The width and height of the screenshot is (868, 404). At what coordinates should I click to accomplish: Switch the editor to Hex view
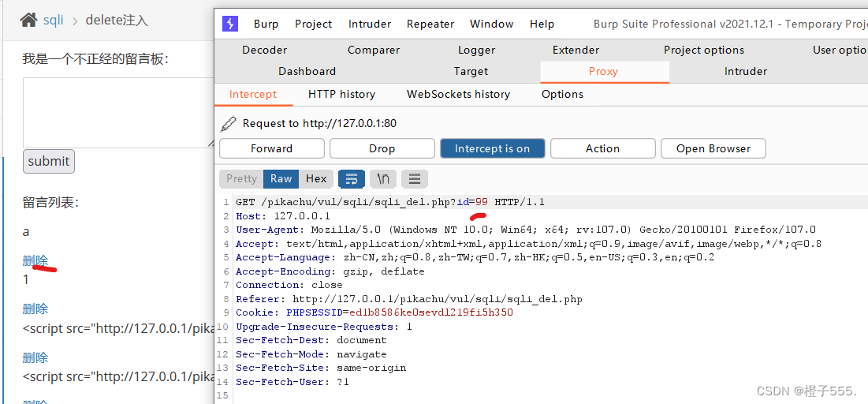pos(317,178)
